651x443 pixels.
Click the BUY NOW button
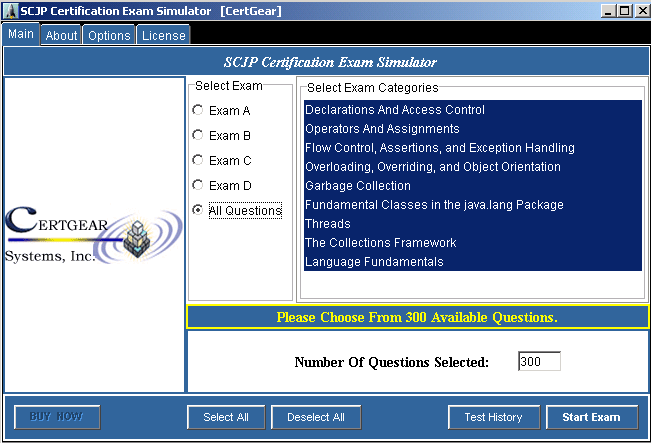(x=57, y=417)
